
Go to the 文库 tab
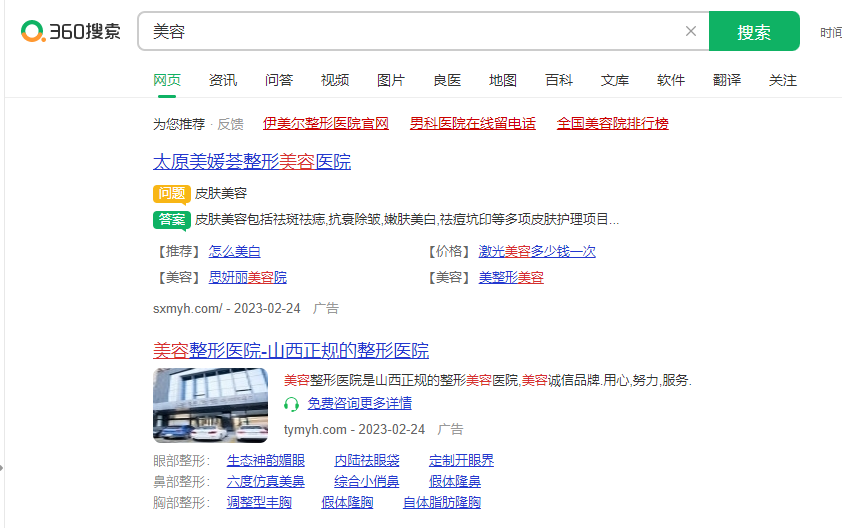coord(614,81)
